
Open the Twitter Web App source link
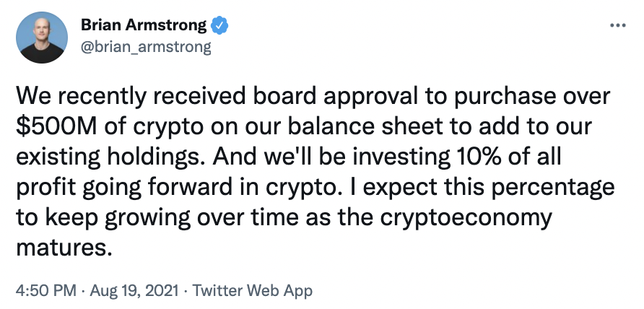click(253, 291)
